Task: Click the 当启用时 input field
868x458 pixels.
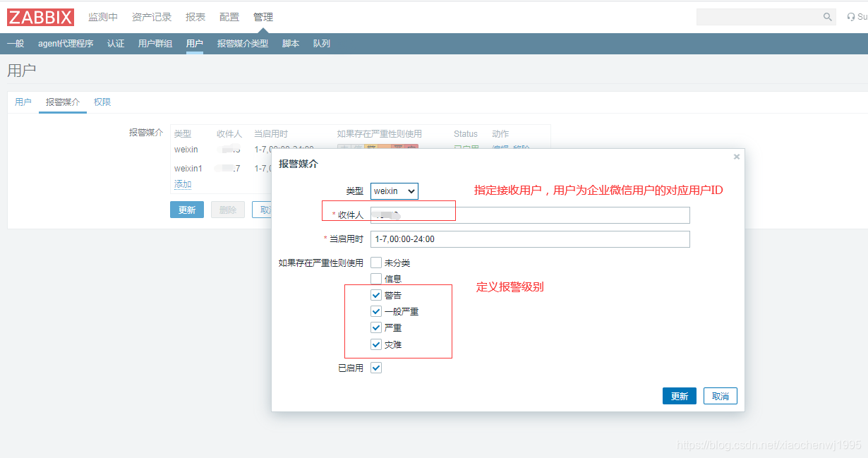Action: (530, 239)
